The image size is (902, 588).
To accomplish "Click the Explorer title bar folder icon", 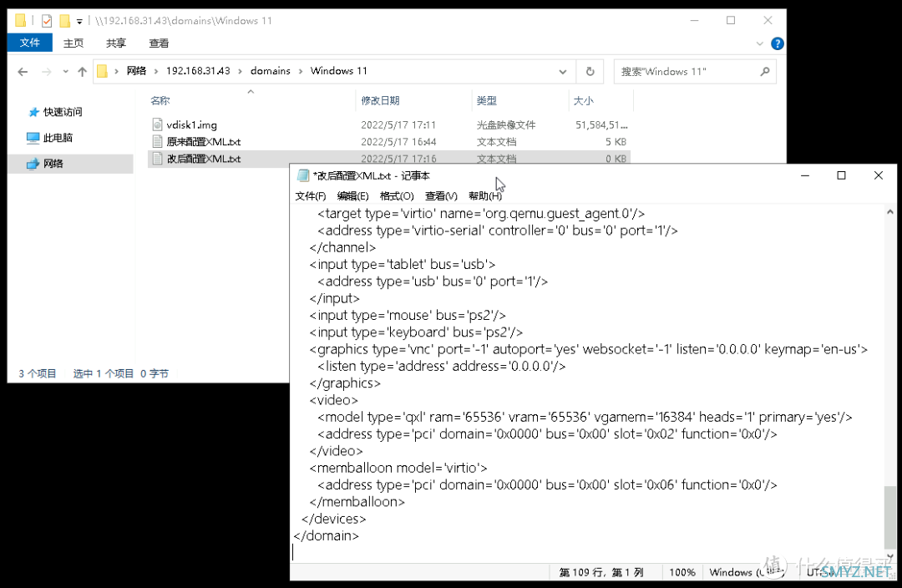I will coord(20,21).
